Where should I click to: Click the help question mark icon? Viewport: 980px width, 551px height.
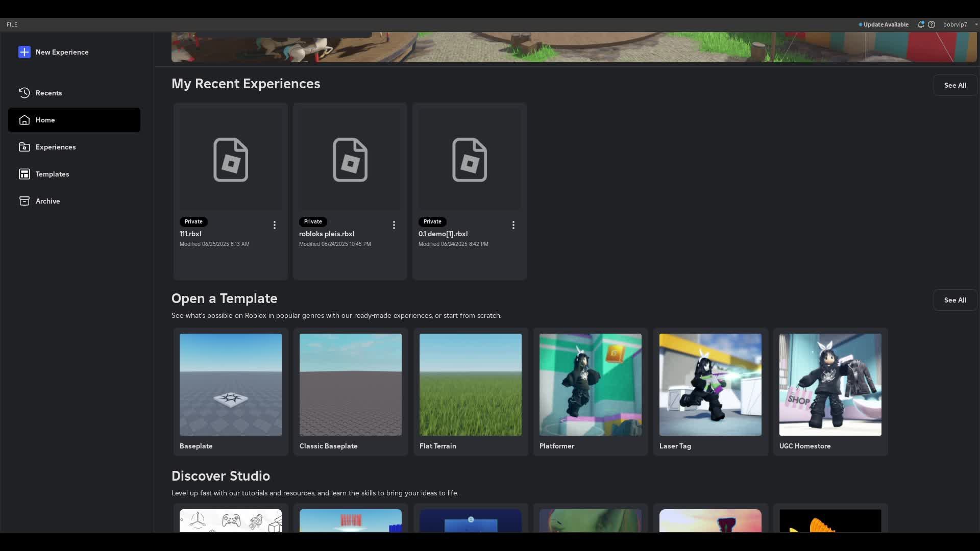coord(932,24)
